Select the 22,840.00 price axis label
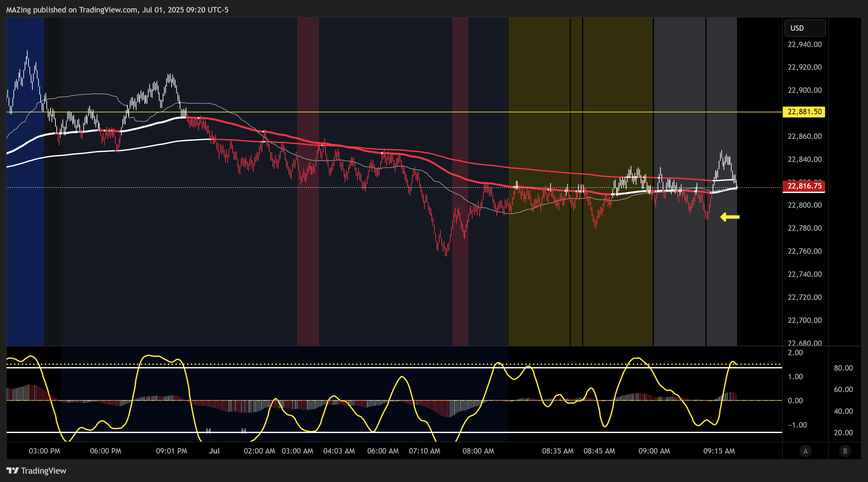868x482 pixels. (805, 159)
